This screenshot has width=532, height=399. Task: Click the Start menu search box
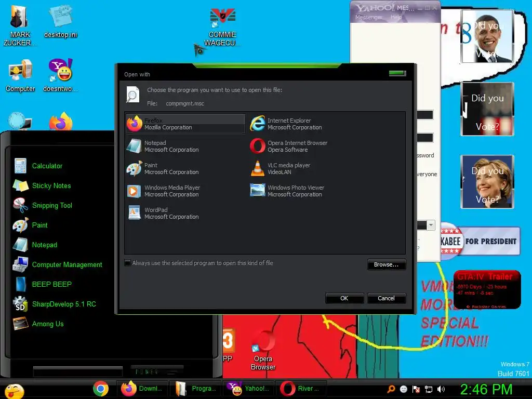click(x=78, y=371)
